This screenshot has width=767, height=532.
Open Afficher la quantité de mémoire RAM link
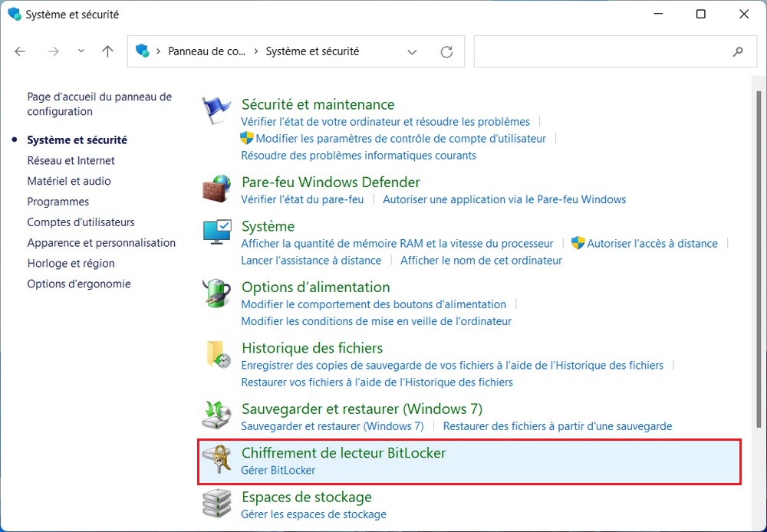(x=397, y=243)
